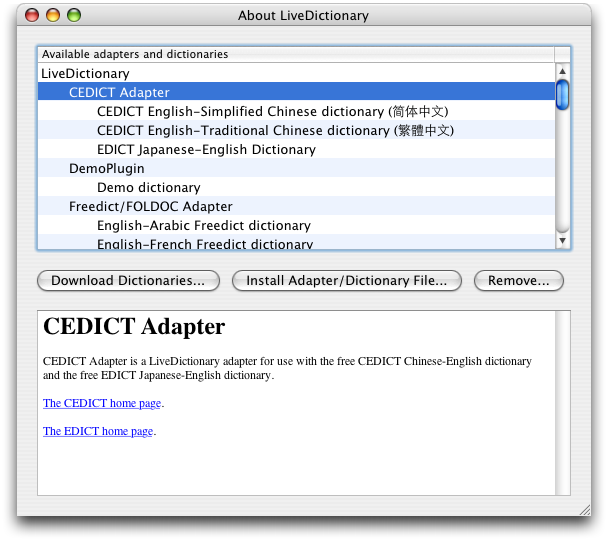Click the CEDICT Adapter heading text
The image size is (608, 539).
(x=134, y=327)
